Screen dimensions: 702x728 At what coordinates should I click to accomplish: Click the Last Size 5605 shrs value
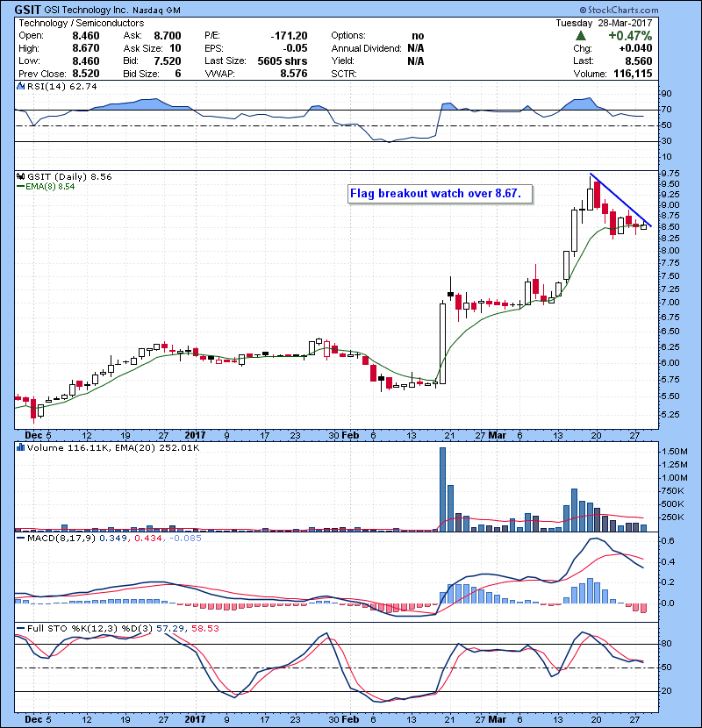283,61
